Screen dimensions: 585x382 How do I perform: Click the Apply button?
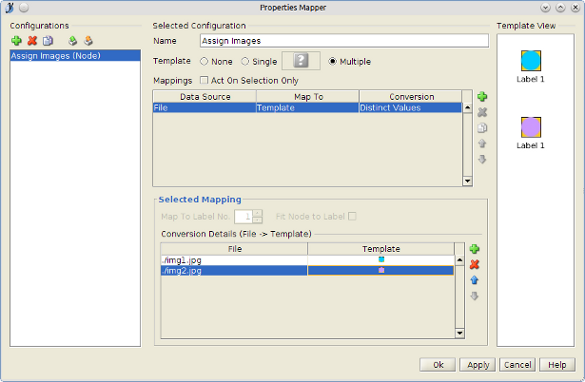(x=478, y=364)
